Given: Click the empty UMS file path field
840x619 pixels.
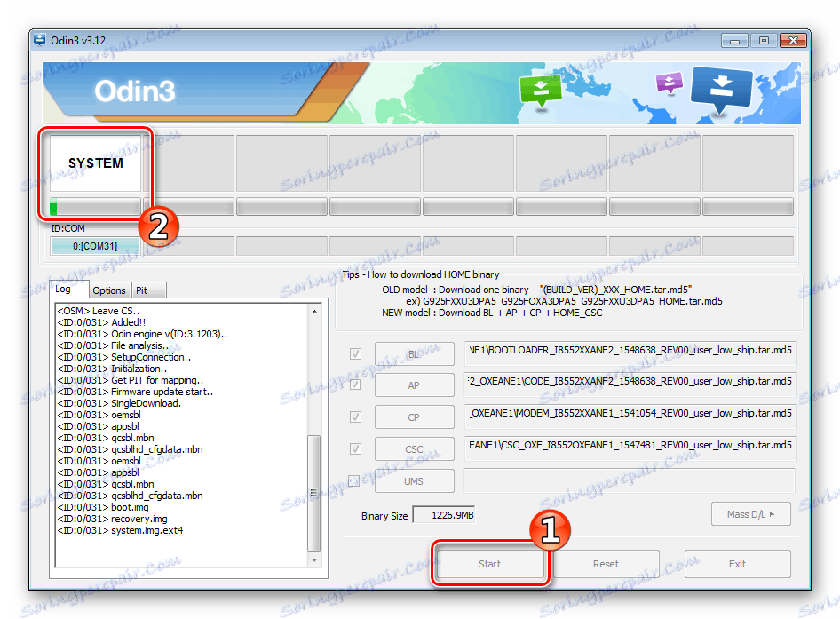Looking at the screenshot, I should (629, 480).
